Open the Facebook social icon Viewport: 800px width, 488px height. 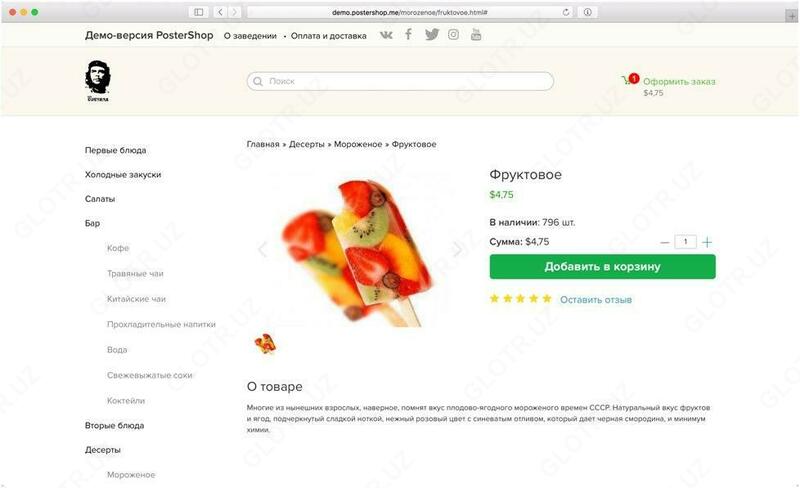[408, 35]
